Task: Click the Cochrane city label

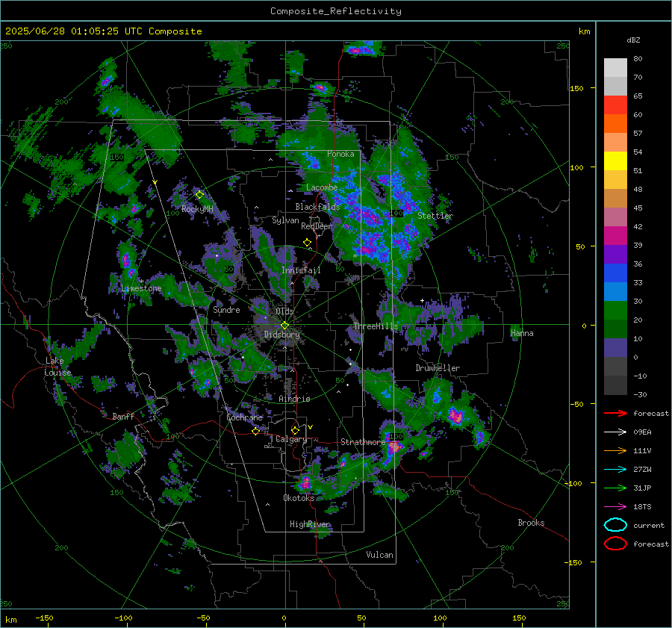Action: pos(244,417)
